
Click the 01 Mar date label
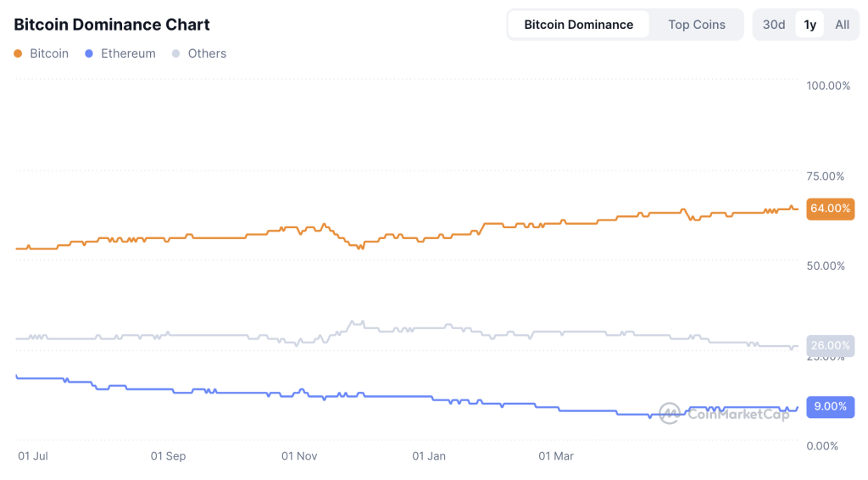(556, 456)
